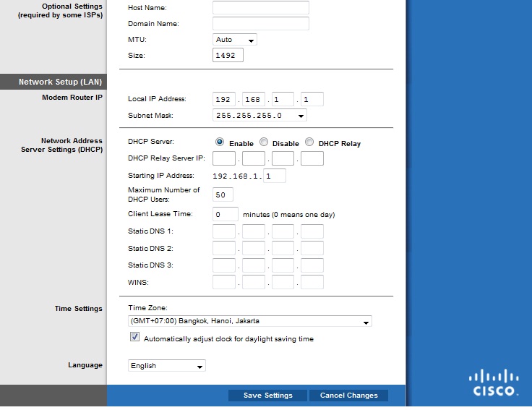The image size is (532, 410).
Task: Click the third Local IP Address octet
Action: point(283,99)
